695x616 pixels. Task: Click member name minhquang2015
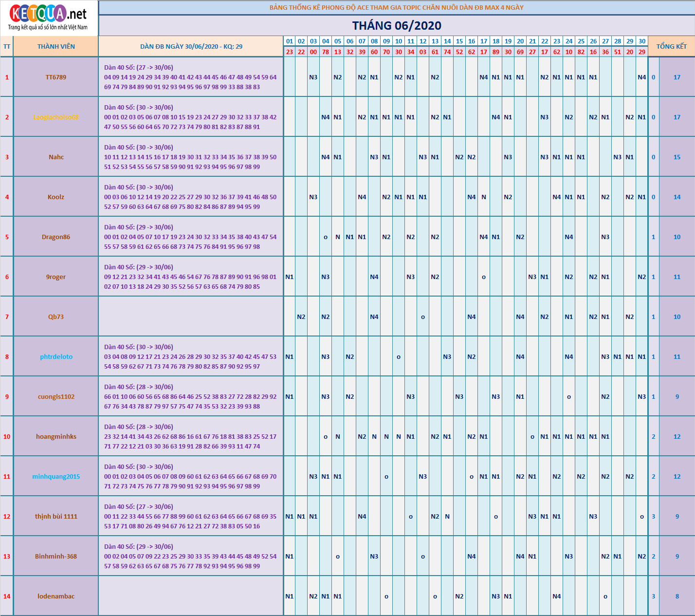point(56,477)
